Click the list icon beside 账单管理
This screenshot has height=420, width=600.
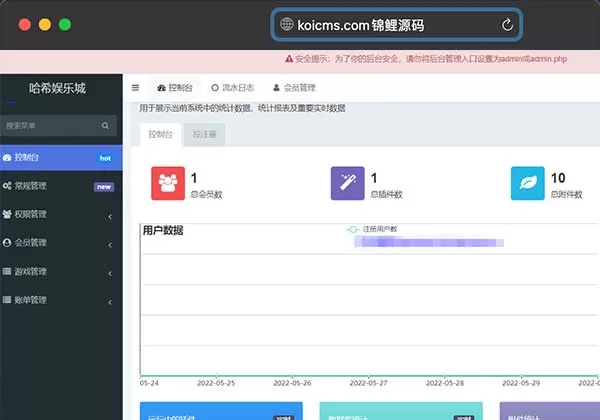click(x=7, y=300)
